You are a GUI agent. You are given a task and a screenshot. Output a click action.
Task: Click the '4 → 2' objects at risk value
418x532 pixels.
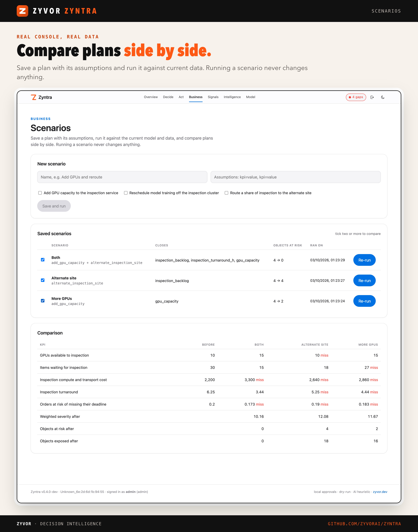click(x=278, y=301)
